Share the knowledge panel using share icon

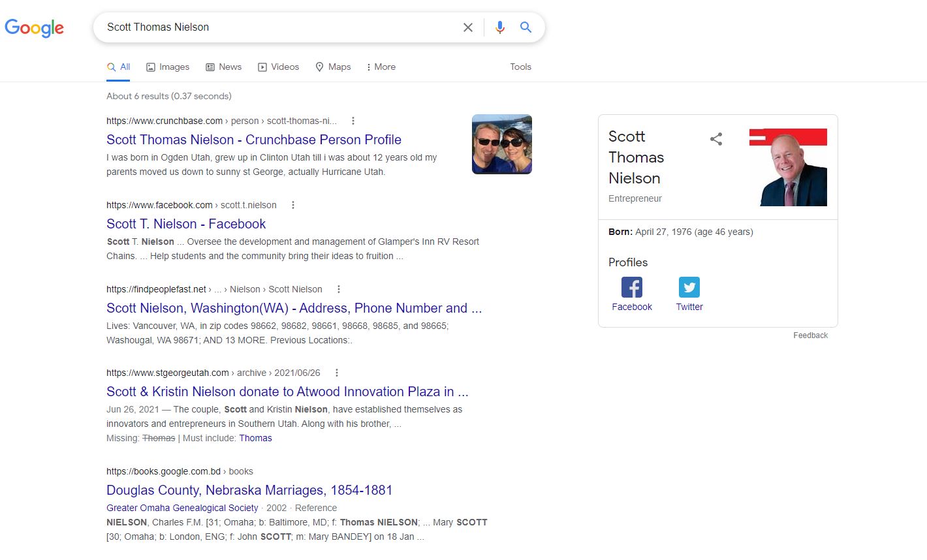click(716, 138)
